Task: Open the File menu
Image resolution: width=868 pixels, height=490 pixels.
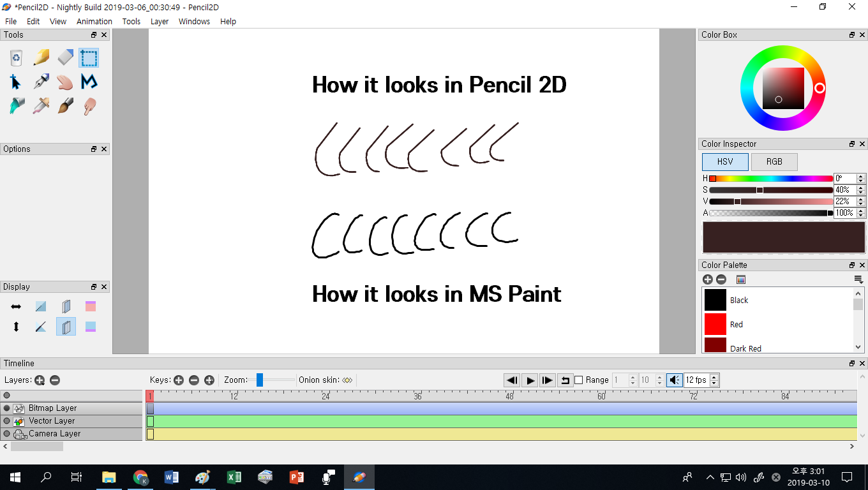Action: click(11, 21)
